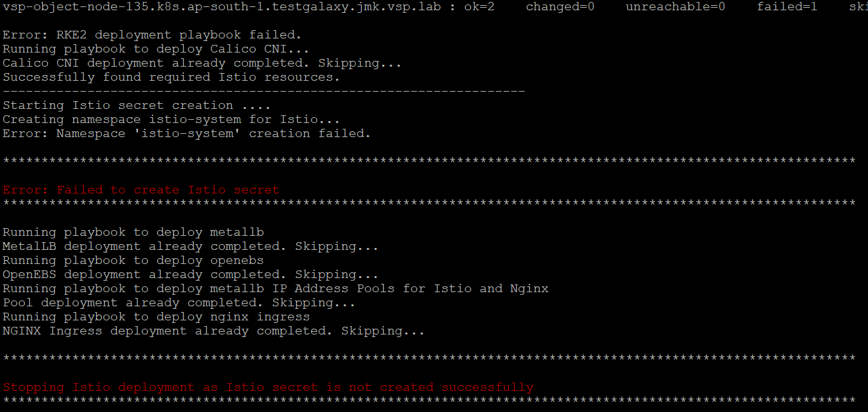
Task: Click 'Creating namespace istio-system for Istio...' line
Action: pyautogui.click(x=171, y=119)
